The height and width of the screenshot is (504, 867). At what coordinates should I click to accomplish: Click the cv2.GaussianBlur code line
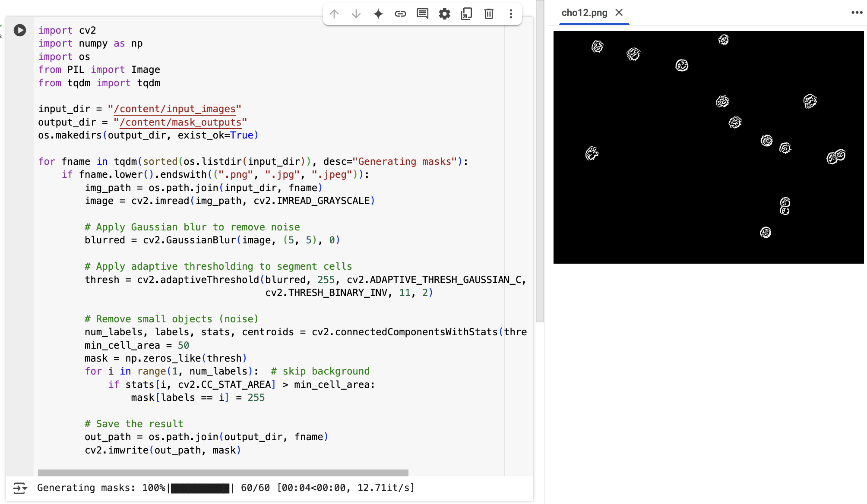[x=212, y=240]
